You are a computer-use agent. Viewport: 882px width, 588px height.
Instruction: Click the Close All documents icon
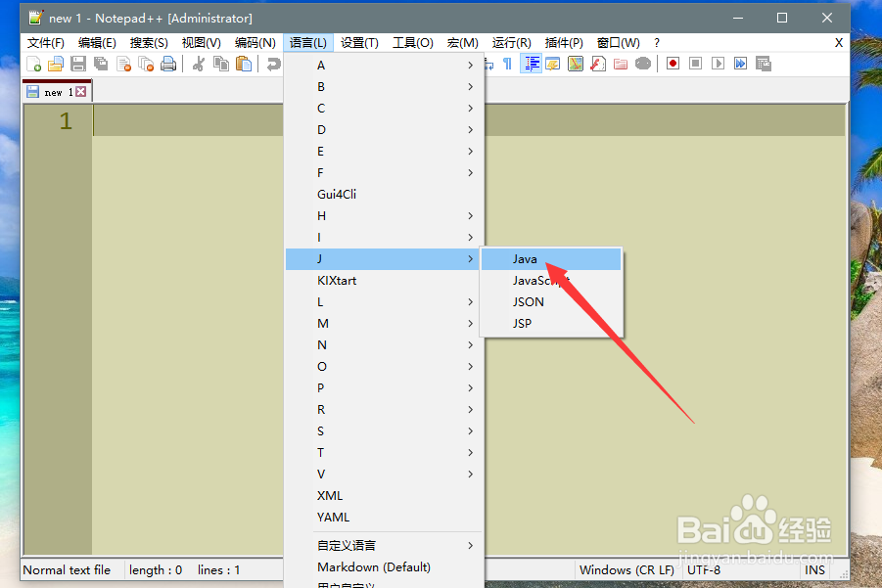pos(146,65)
